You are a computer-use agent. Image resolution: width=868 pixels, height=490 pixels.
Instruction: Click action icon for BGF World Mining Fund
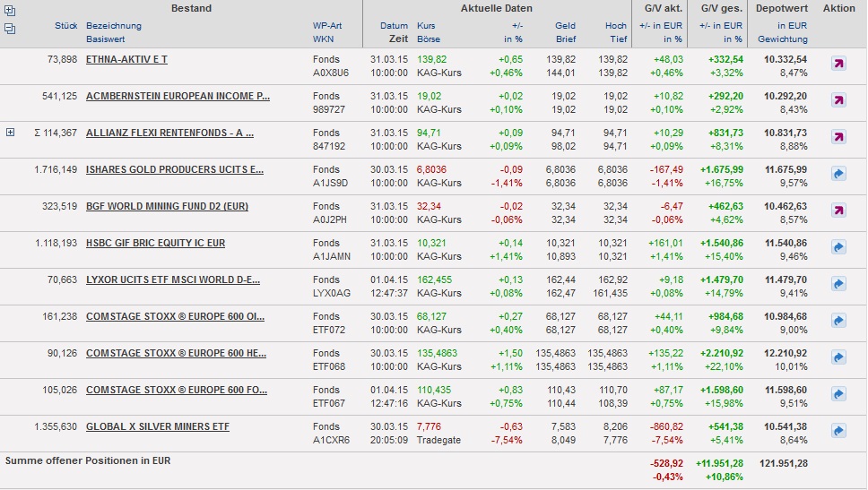(838, 211)
